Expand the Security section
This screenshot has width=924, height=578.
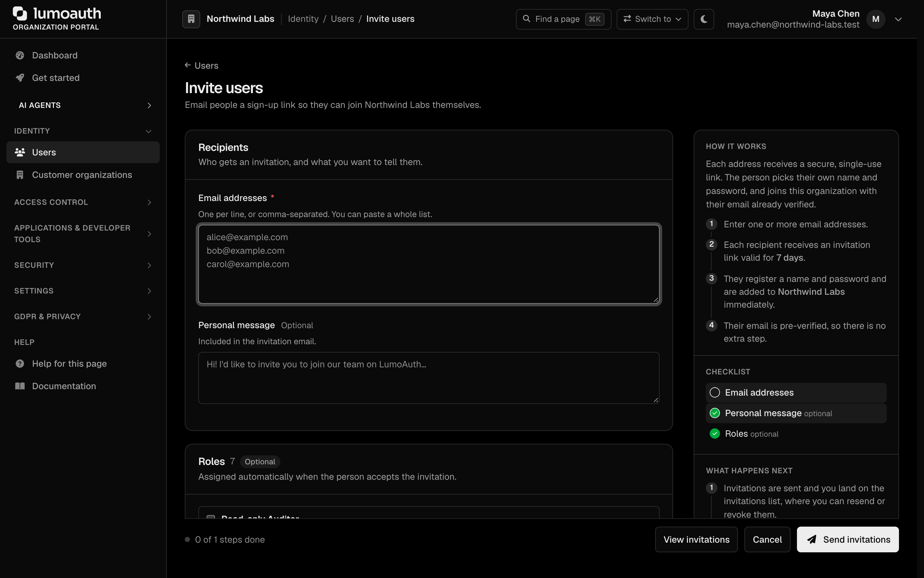83,265
